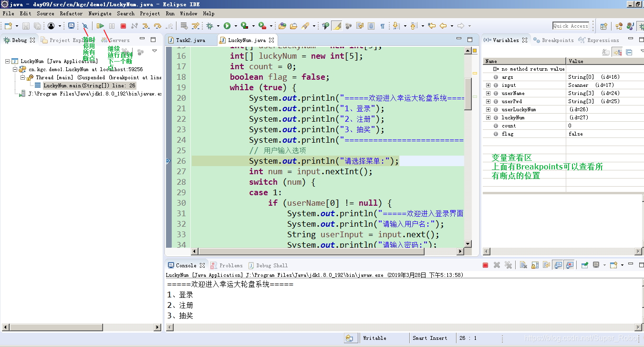Click the Open Perspective icon
Image resolution: width=644 pixels, height=347 pixels.
coord(603,26)
